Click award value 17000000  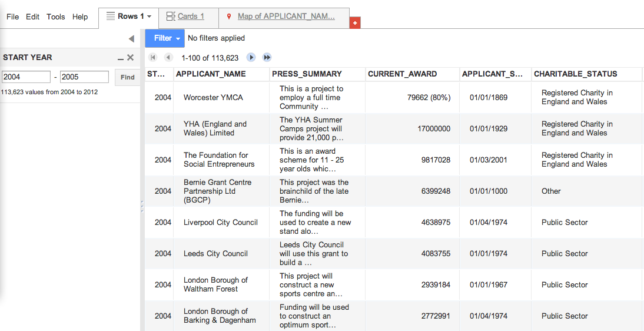click(x=434, y=129)
